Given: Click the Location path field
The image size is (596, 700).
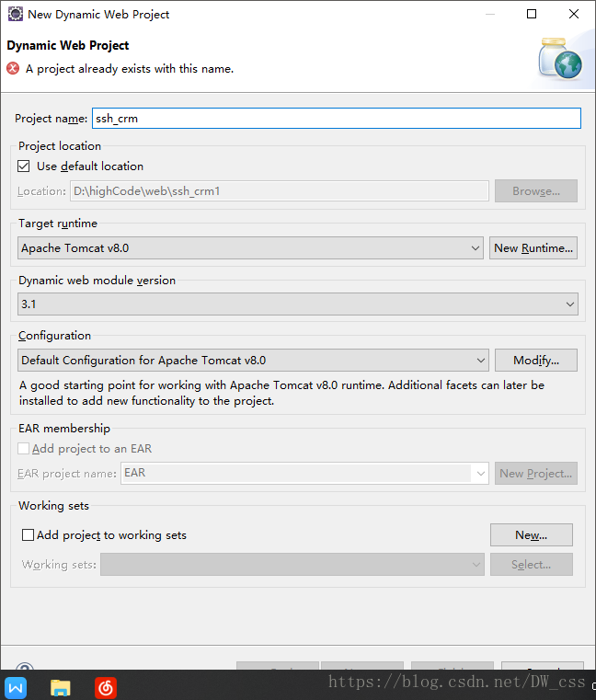Looking at the screenshot, I should [x=279, y=191].
